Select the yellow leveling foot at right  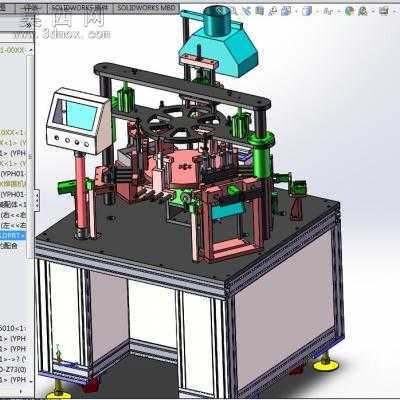[x=326, y=364]
